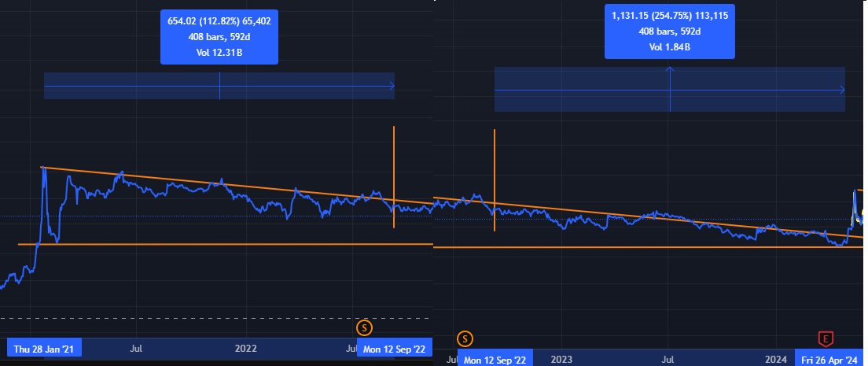The height and width of the screenshot is (366, 868).
Task: Select the date range arrow in right chart
Action: [670, 89]
